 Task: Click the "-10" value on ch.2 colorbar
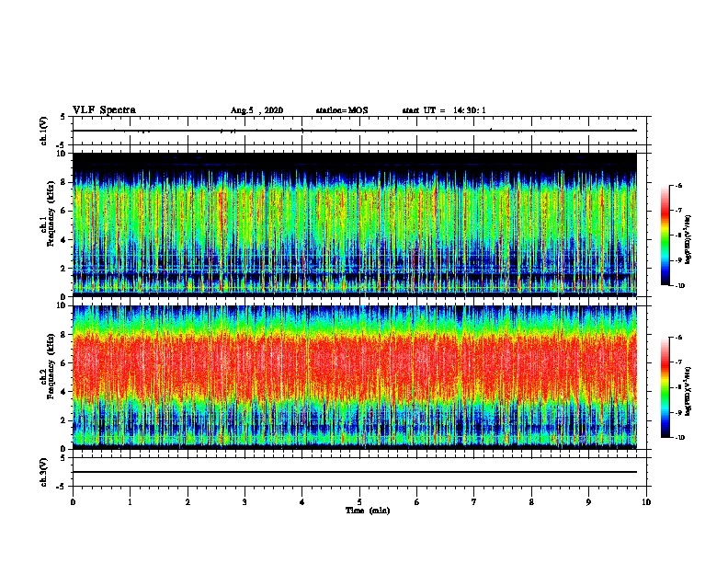pos(680,437)
